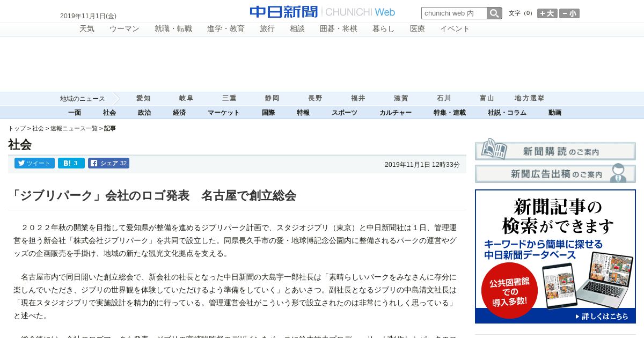
Task: Share article via Facebook シェア button
Action: pos(109,163)
